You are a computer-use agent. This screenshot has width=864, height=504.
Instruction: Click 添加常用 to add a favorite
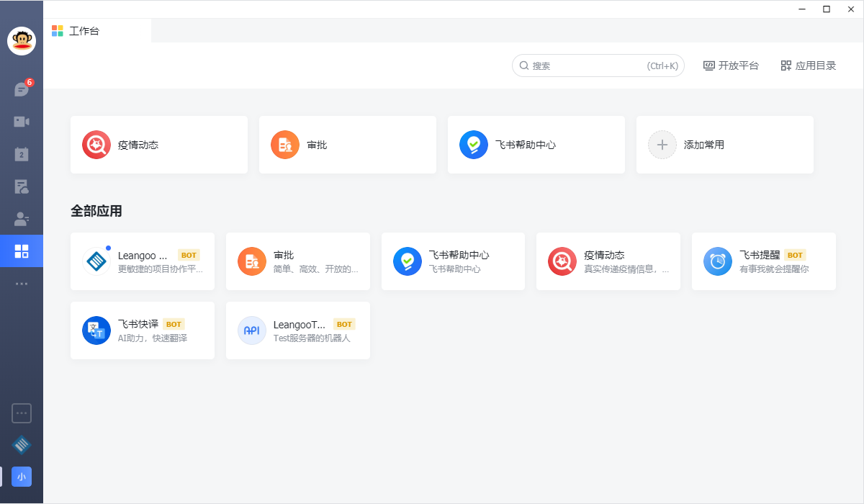click(724, 145)
